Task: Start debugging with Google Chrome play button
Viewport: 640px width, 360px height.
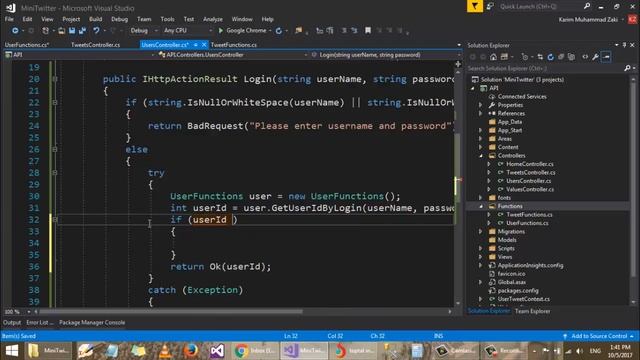Action: 220,31
